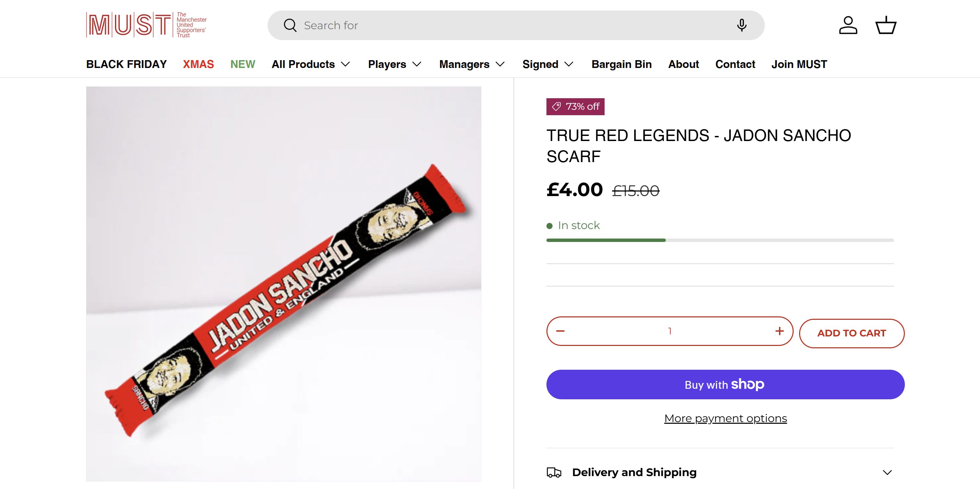The height and width of the screenshot is (489, 980).
Task: Click the MUST logo in the header
Action: (147, 25)
